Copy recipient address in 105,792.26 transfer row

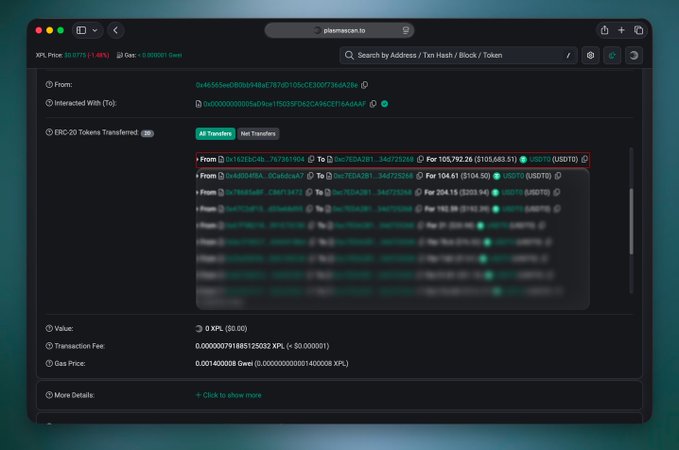pyautogui.click(x=420, y=159)
